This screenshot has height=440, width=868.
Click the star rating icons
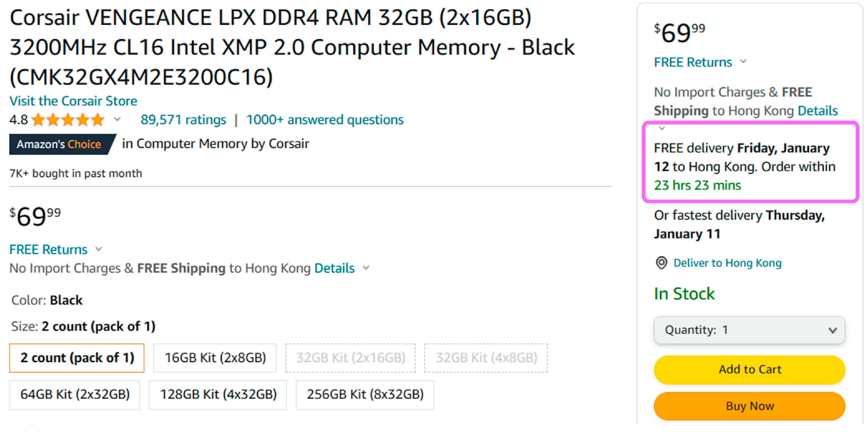click(x=68, y=120)
